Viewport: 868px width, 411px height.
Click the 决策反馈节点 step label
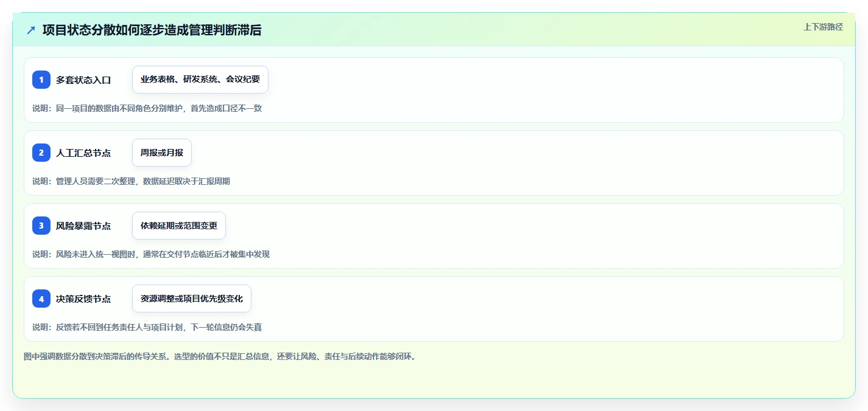(83, 299)
